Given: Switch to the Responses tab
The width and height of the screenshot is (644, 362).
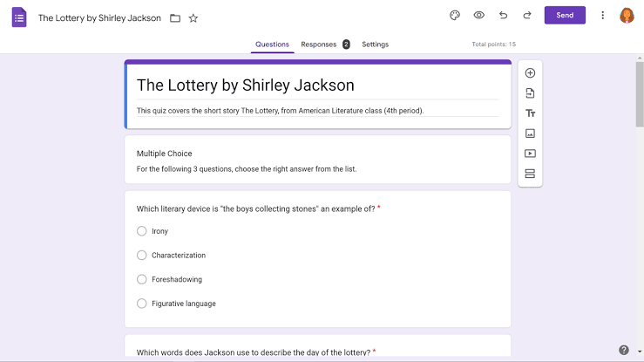Looking at the screenshot, I should point(319,44).
